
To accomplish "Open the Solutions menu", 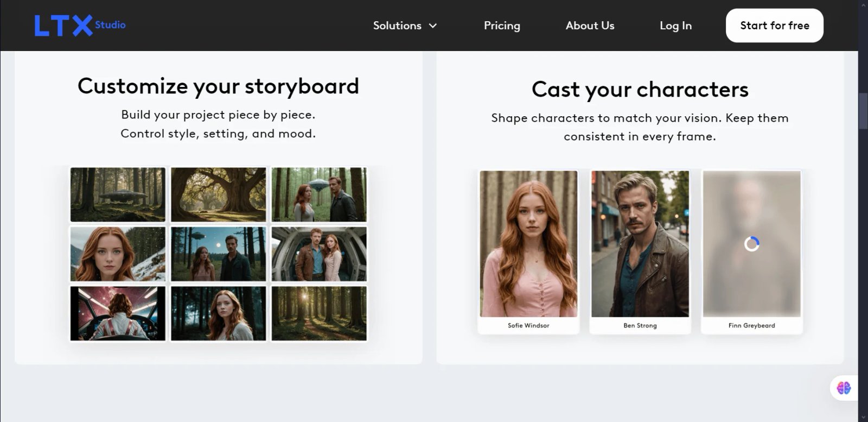I will click(x=405, y=26).
